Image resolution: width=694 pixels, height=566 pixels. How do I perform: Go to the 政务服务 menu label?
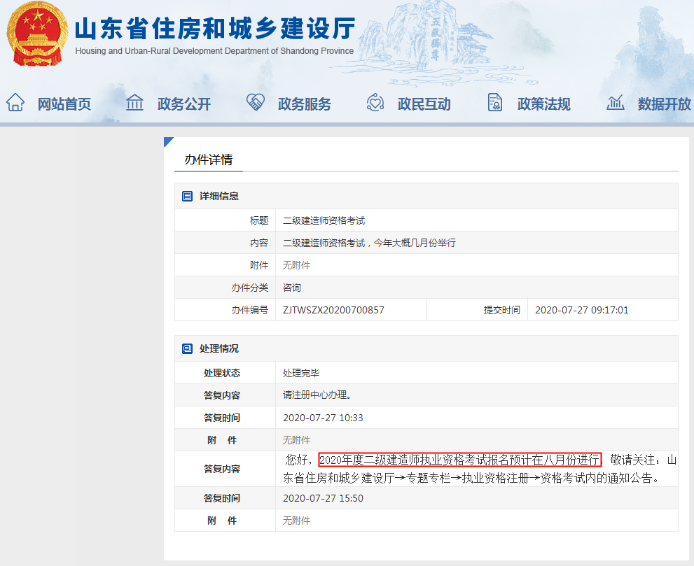point(304,104)
